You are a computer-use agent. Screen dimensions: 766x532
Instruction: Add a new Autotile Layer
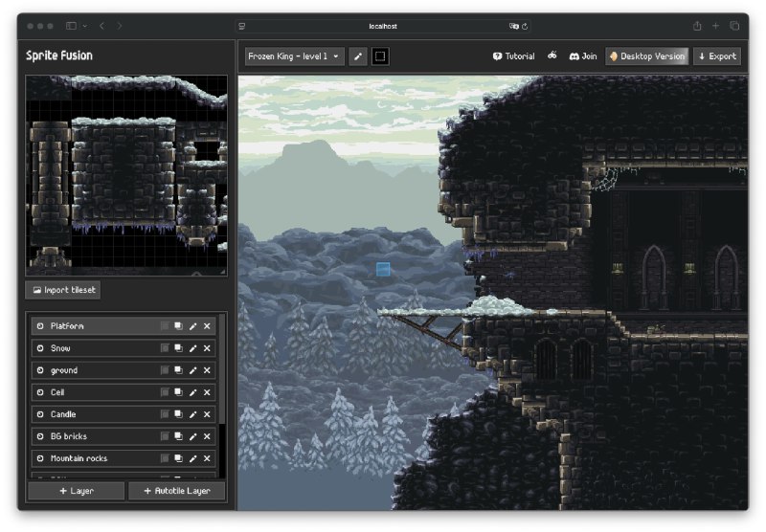click(x=176, y=491)
